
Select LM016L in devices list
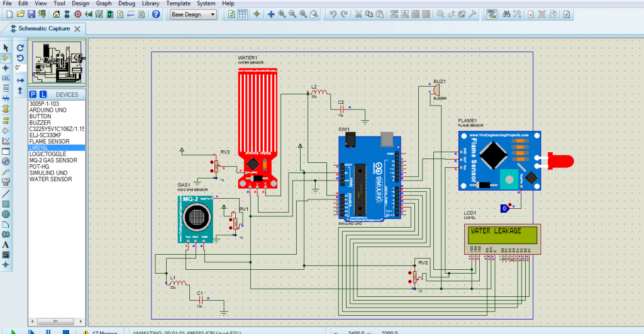coord(57,147)
